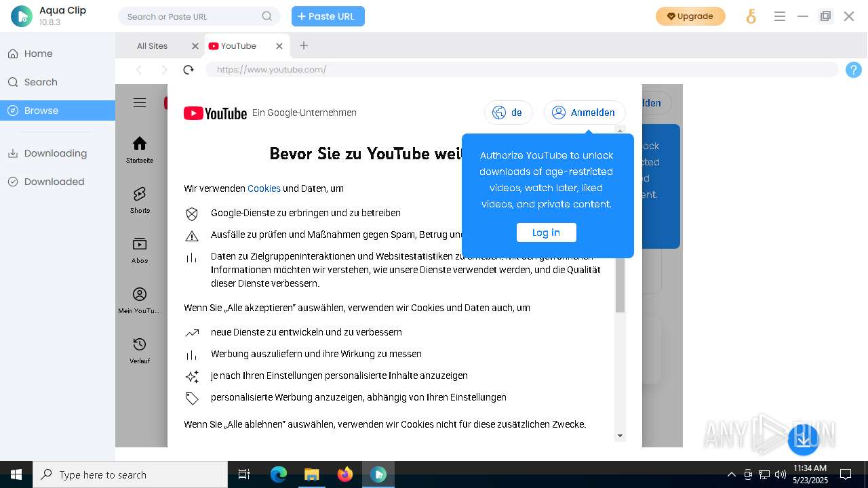This screenshot has height=488, width=868.
Task: Open the Windows Start menu
Action: click(x=16, y=474)
